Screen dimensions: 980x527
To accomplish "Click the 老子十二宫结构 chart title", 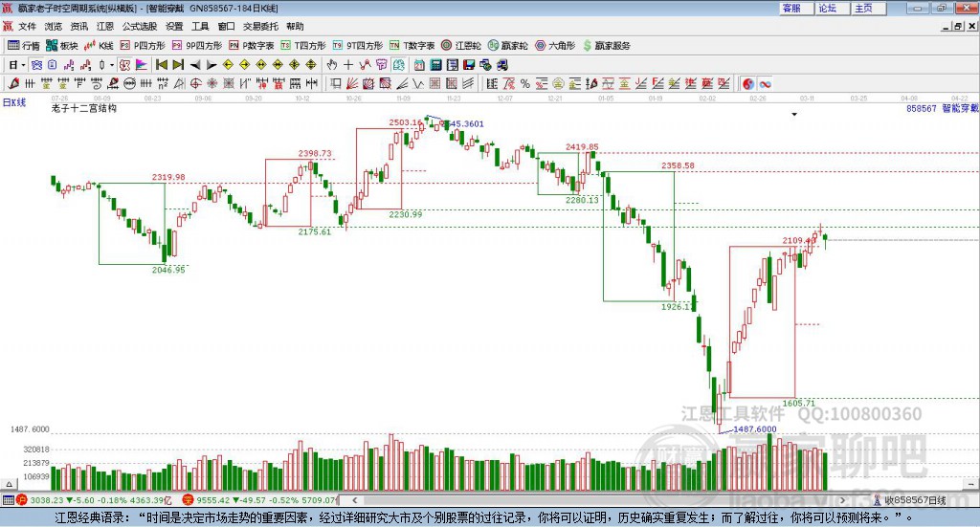I will (84, 109).
